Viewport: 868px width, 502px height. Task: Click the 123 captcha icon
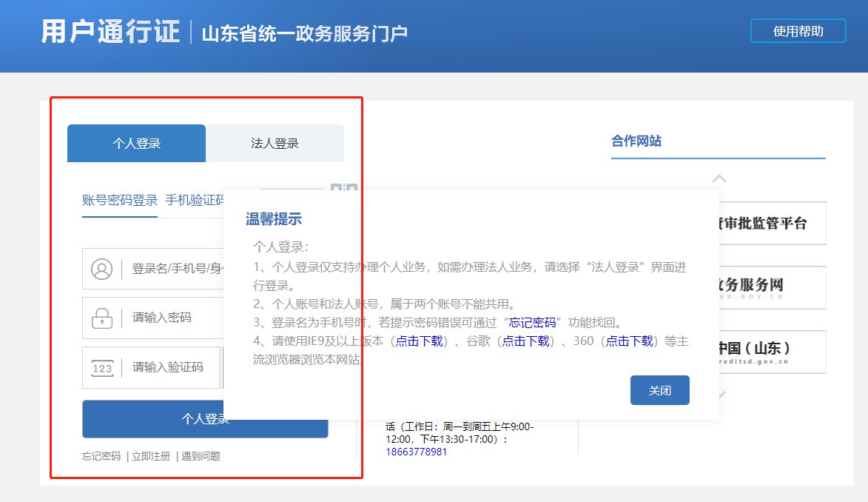[101, 367]
